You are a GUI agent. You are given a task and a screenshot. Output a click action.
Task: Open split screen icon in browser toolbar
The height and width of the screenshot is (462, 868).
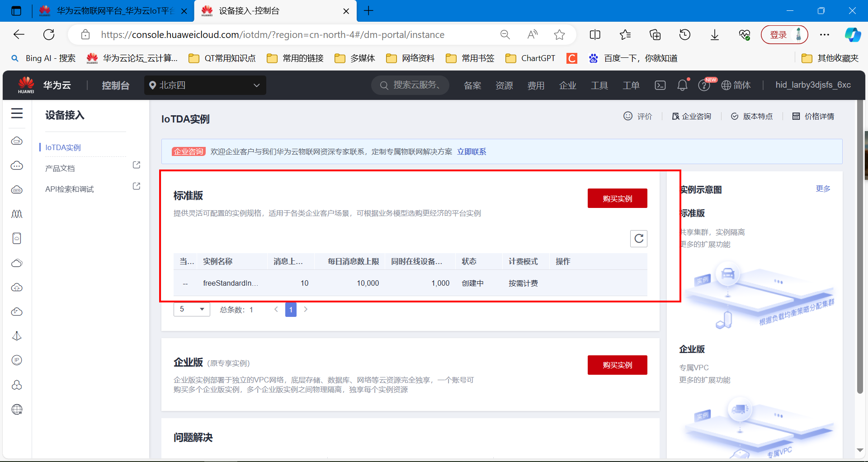(595, 35)
